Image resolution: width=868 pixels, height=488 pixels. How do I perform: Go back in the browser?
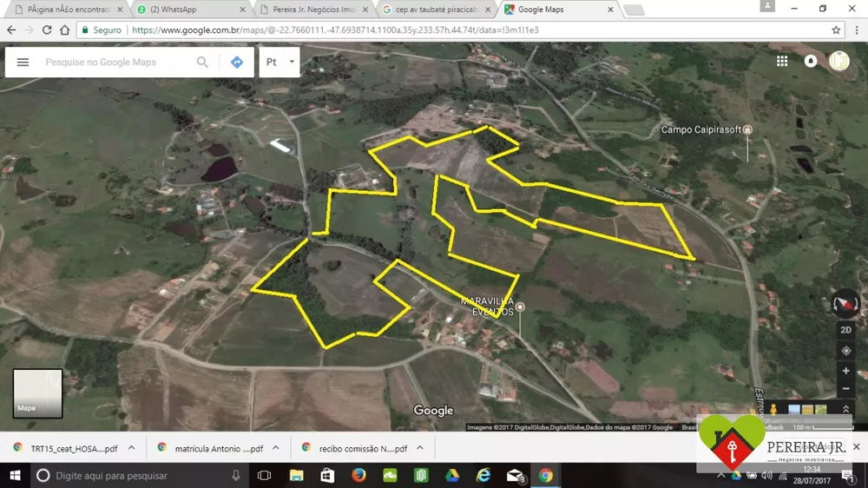(11, 30)
